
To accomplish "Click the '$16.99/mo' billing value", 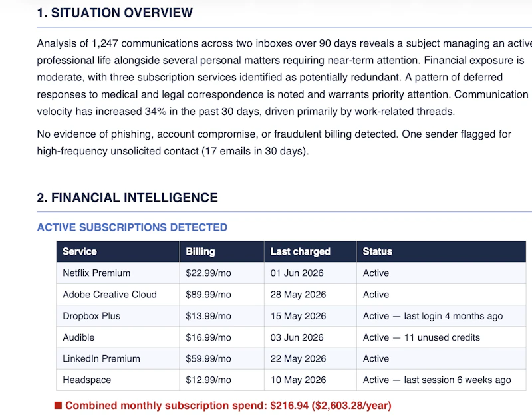I will [x=208, y=337].
